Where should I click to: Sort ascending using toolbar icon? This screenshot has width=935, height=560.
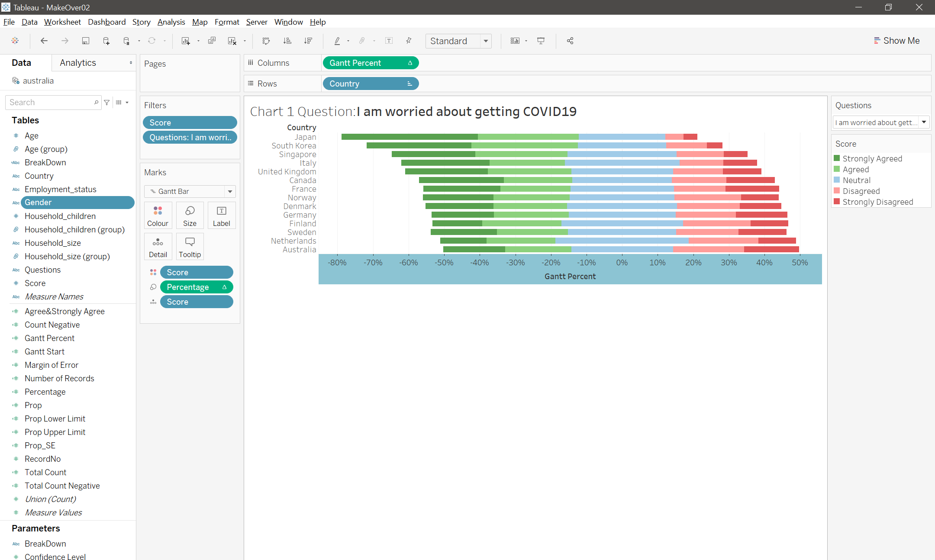point(287,41)
